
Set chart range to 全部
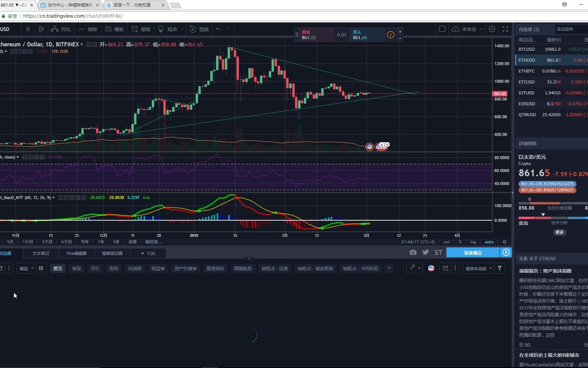click(x=132, y=242)
